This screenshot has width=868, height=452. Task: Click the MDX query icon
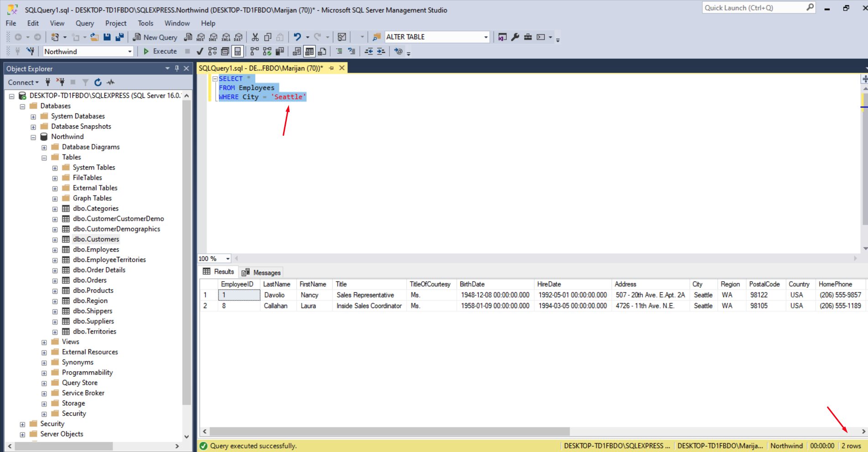201,37
